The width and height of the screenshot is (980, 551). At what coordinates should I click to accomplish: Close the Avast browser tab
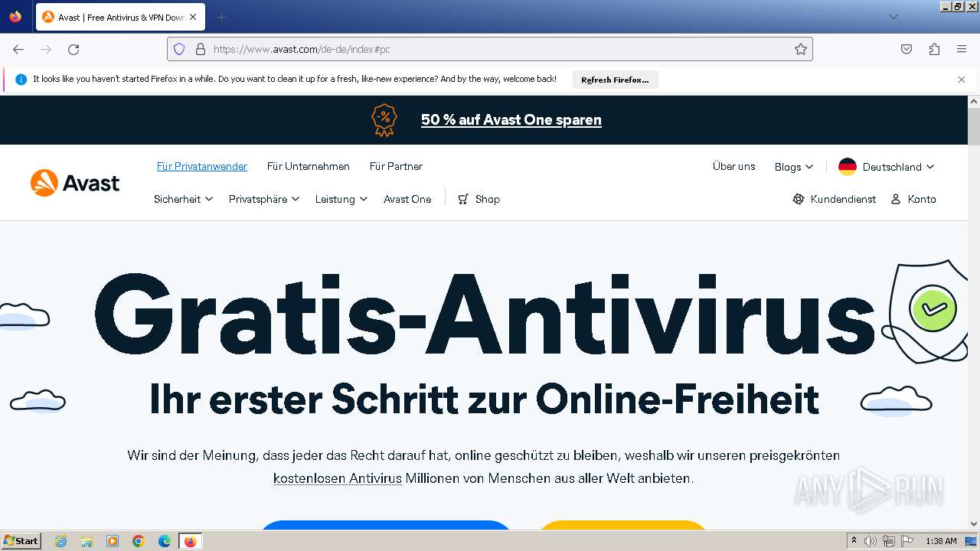tap(192, 17)
